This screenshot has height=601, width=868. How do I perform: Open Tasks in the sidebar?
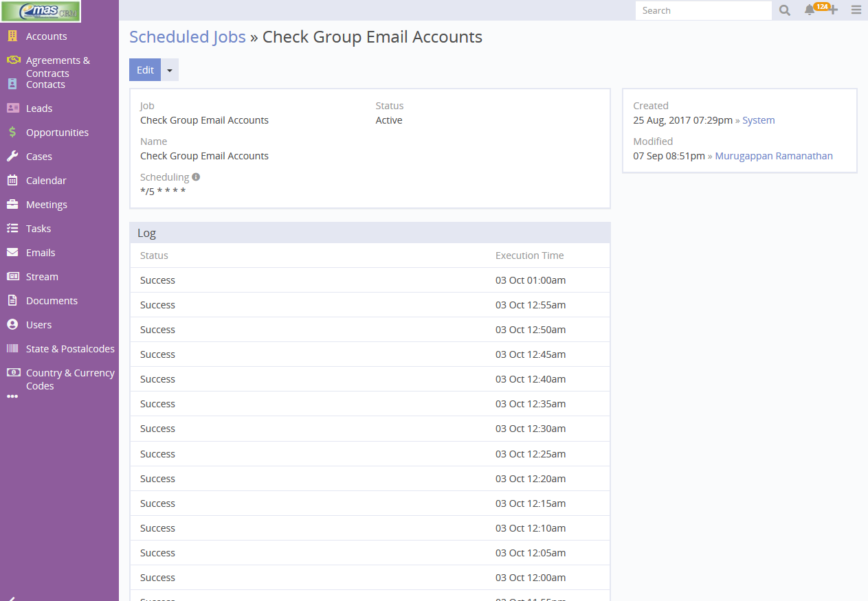coord(38,229)
